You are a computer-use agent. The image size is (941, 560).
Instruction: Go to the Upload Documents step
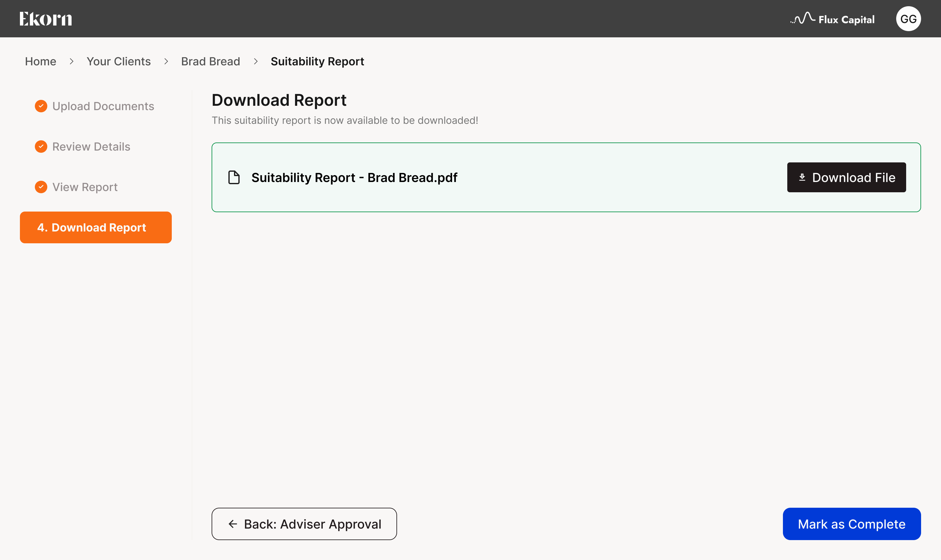tap(103, 106)
